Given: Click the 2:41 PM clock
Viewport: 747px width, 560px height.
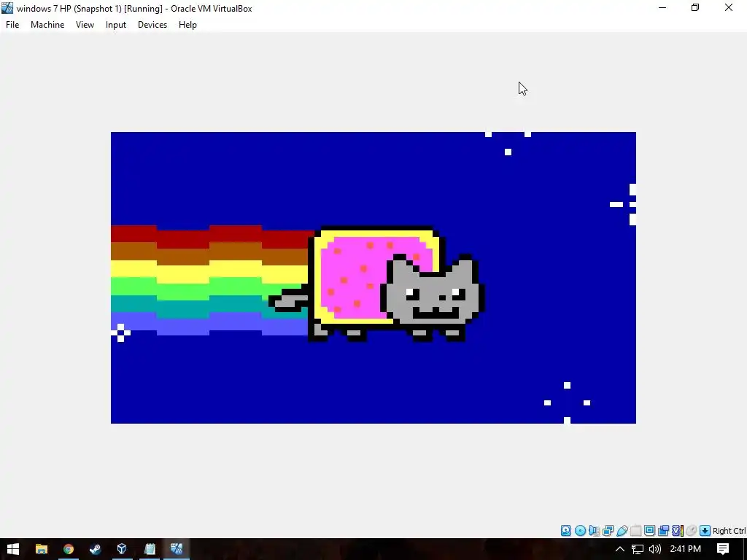Looking at the screenshot, I should click(685, 549).
